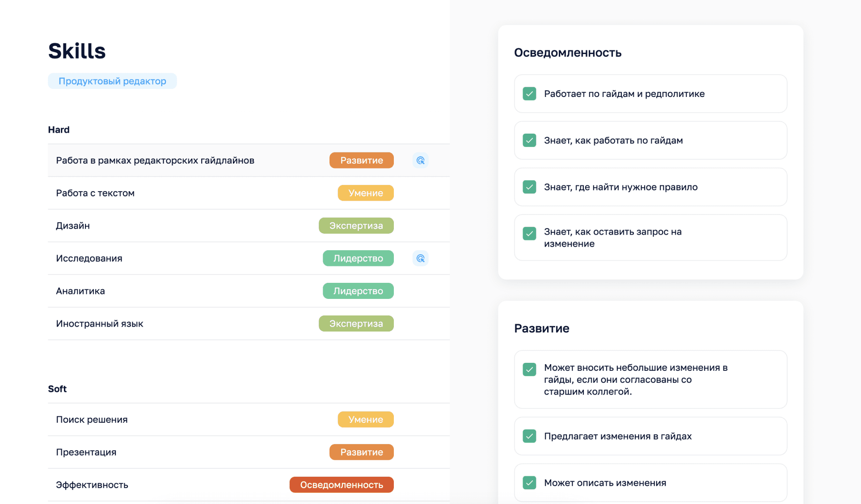
Task: Toggle the "Может описать изменения" checkbox
Action: [x=529, y=483]
